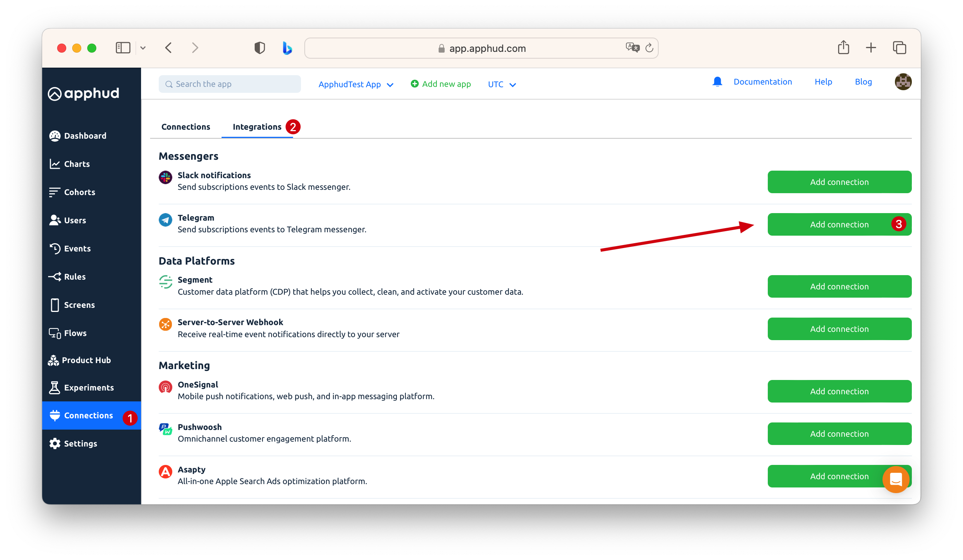Click the Search the app field

click(230, 84)
